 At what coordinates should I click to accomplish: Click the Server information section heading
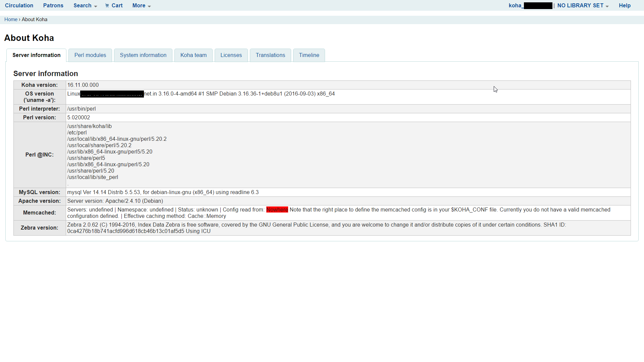click(x=46, y=74)
